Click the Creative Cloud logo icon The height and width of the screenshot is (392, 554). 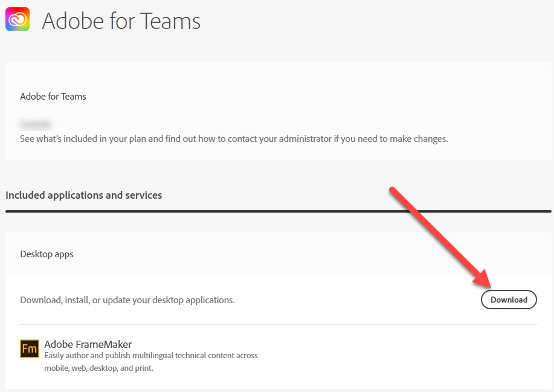18,19
